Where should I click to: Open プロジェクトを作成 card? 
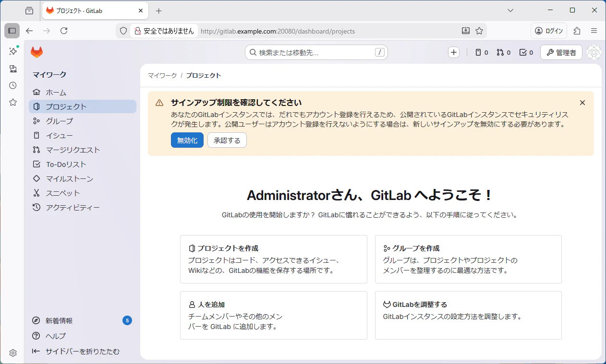274,259
